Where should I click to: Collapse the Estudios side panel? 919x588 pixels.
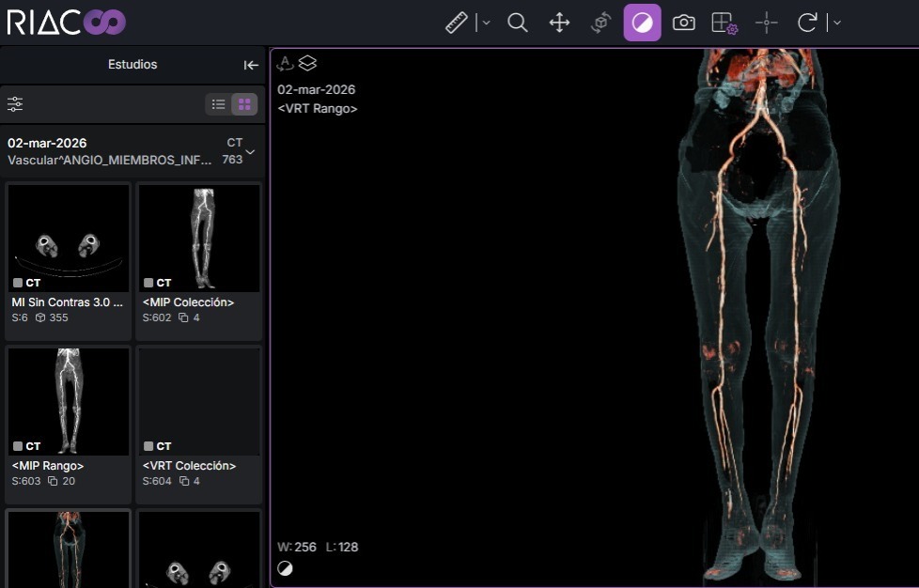[x=251, y=65]
